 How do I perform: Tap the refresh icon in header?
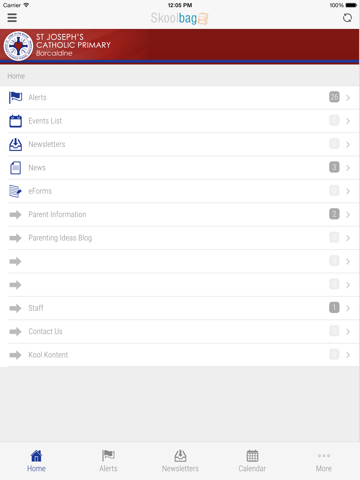347,18
